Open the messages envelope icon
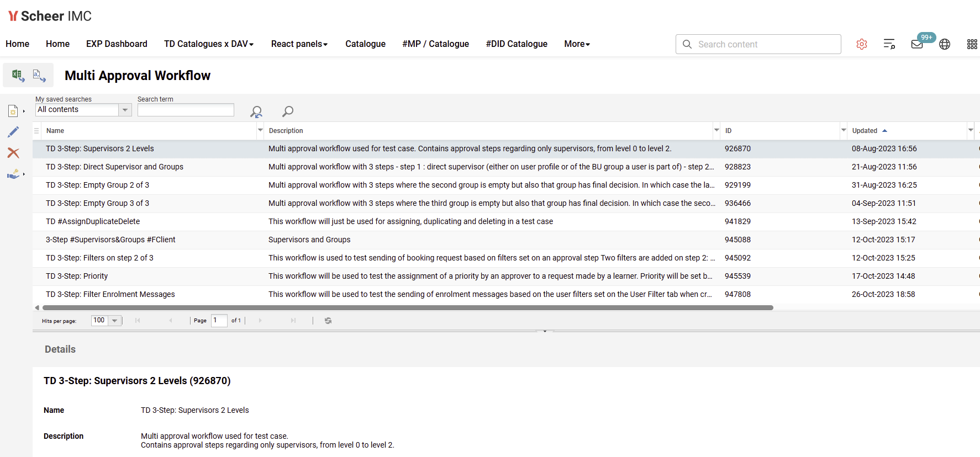Viewport: 980px width, 457px height. click(917, 44)
